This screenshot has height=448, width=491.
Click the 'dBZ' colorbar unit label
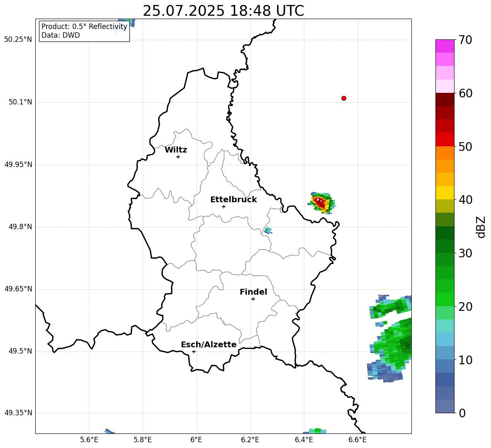click(481, 227)
